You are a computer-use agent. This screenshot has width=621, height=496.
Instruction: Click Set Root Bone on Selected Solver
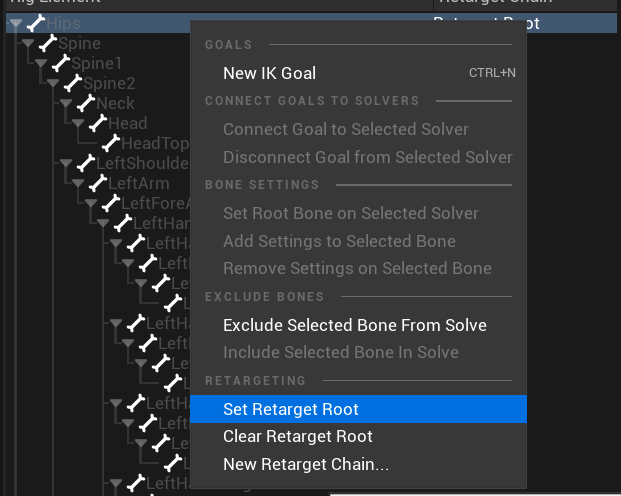point(358,213)
